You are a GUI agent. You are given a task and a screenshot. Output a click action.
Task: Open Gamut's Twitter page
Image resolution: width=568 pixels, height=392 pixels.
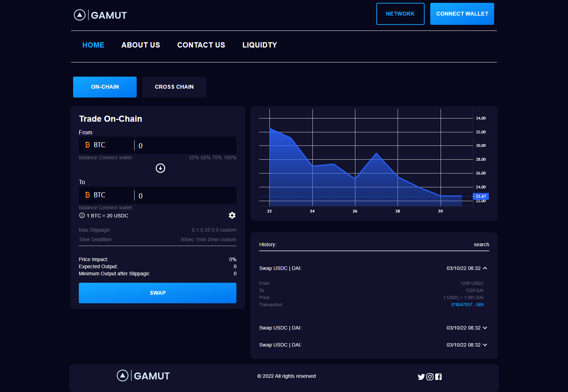point(421,377)
